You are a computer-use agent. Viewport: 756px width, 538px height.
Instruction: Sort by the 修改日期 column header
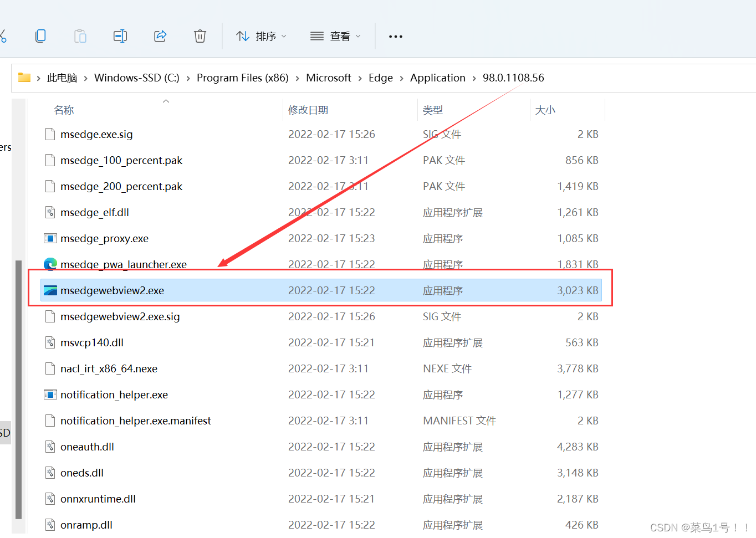(308, 110)
